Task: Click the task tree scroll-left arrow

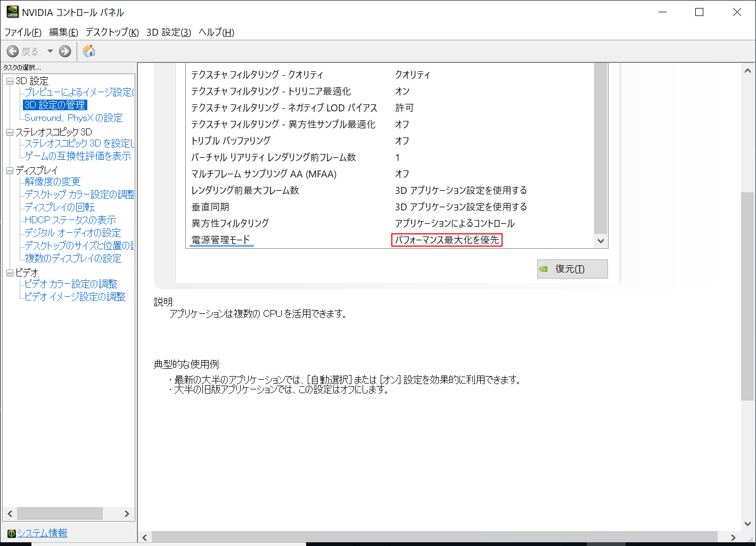Action: coord(10,514)
